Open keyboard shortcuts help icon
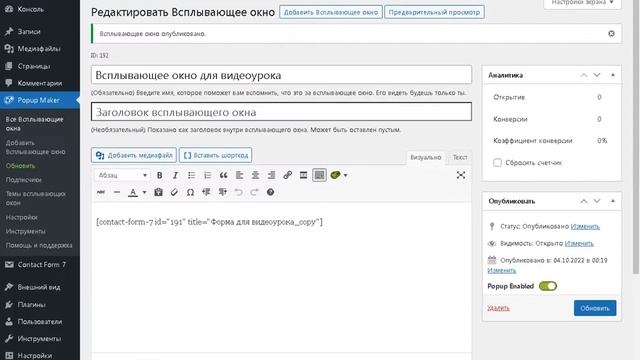The image size is (640, 360). coord(270,192)
